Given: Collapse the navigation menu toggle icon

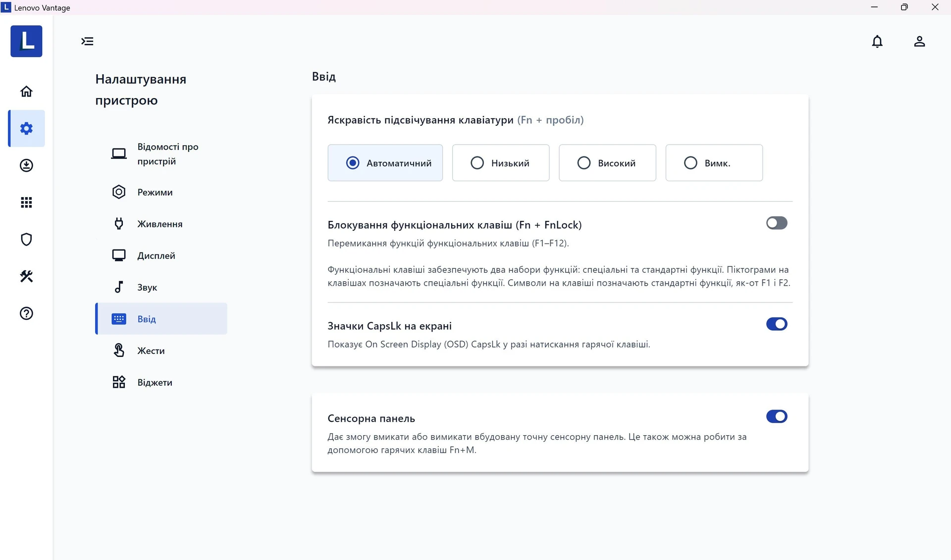Looking at the screenshot, I should click(x=87, y=41).
